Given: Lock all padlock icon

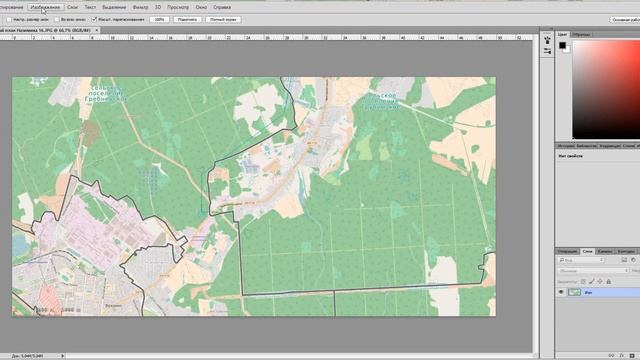Looking at the screenshot, I should (609, 282).
